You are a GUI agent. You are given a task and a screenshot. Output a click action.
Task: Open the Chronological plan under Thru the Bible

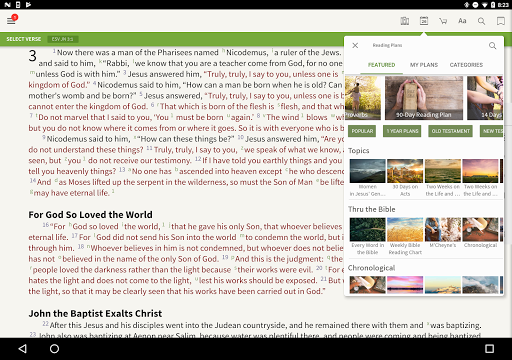tap(480, 233)
